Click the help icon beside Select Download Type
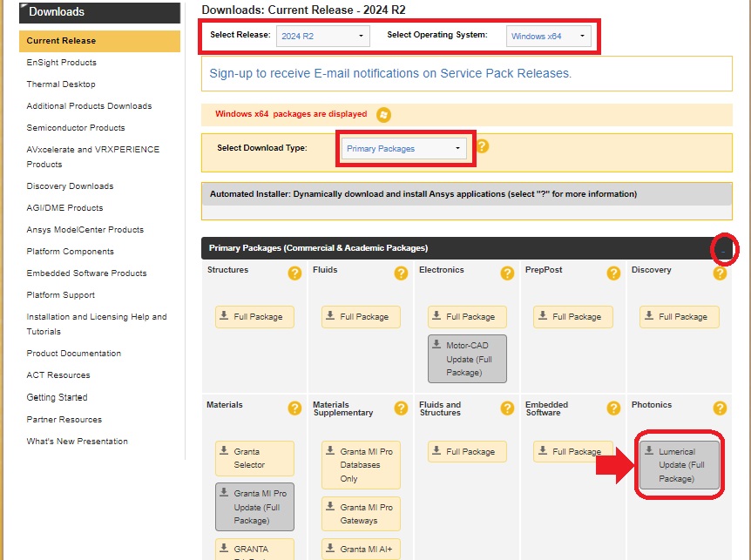 point(483,146)
